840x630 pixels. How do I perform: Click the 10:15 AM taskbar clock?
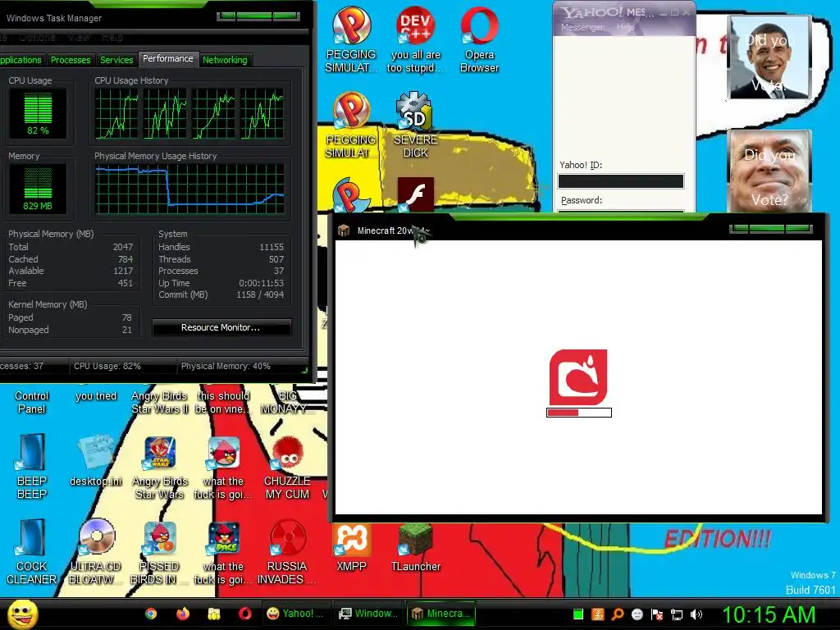[769, 614]
